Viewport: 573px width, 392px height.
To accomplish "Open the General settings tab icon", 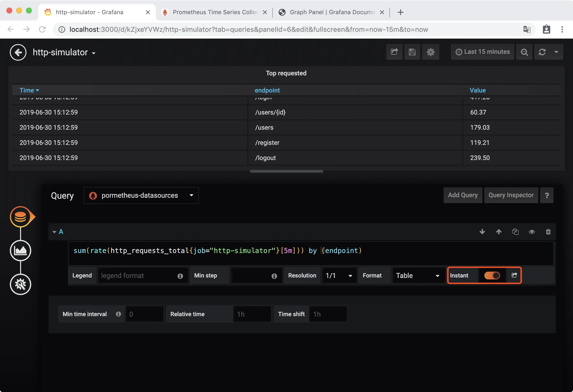I will point(21,284).
